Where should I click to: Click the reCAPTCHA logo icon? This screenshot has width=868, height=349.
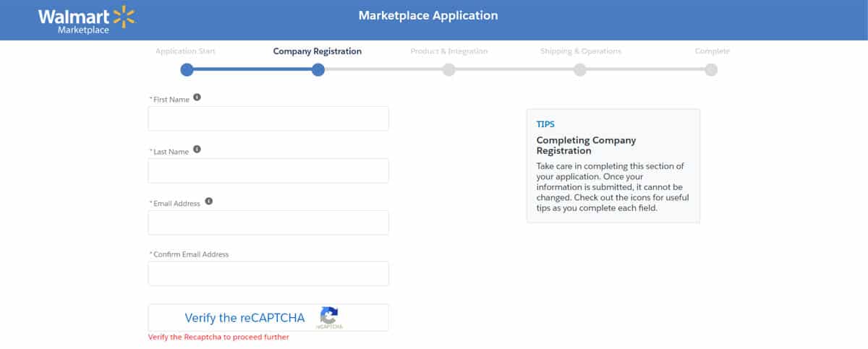point(329,316)
